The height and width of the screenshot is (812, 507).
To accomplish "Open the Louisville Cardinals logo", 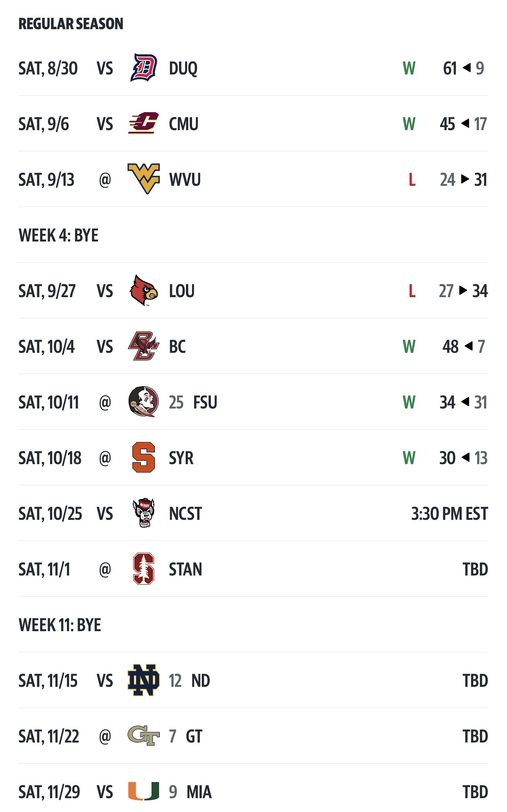I will pos(143,291).
